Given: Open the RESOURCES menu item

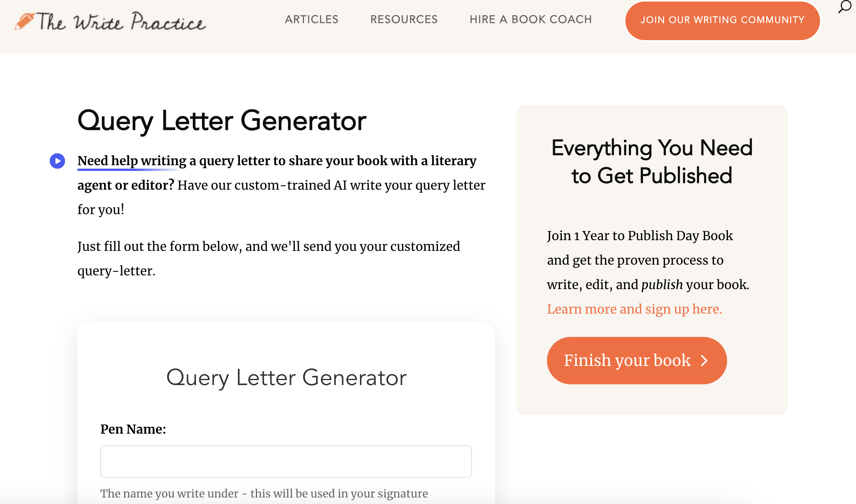Looking at the screenshot, I should pos(404,20).
